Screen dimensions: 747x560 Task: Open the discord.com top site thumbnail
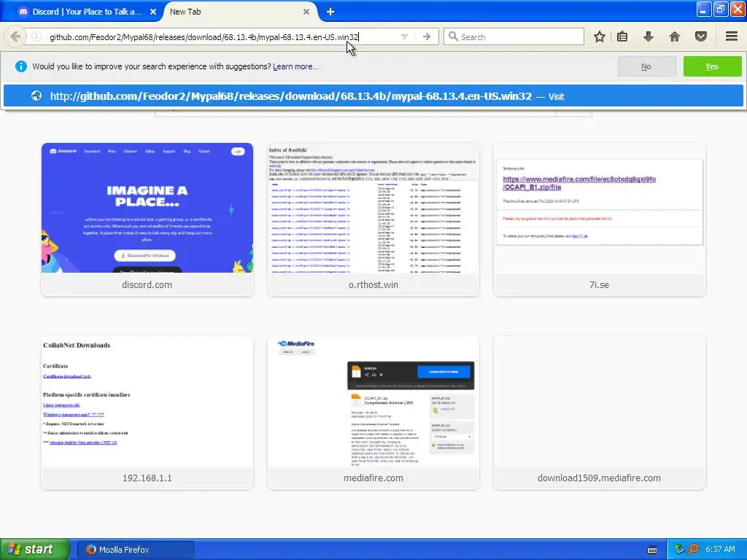click(147, 219)
